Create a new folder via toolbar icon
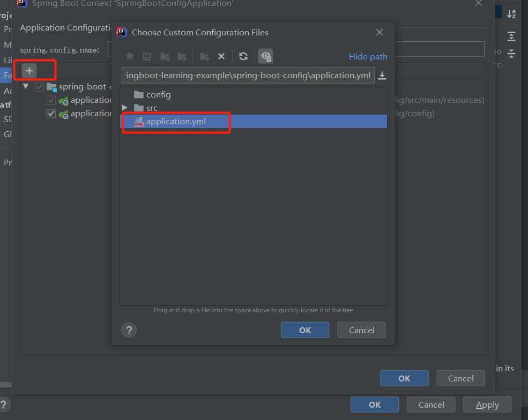 [x=204, y=56]
